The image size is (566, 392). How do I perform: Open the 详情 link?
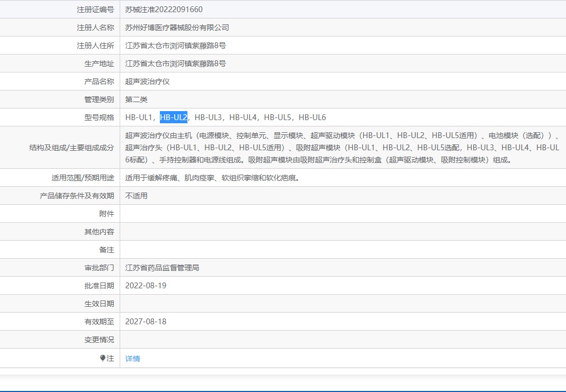tap(132, 359)
